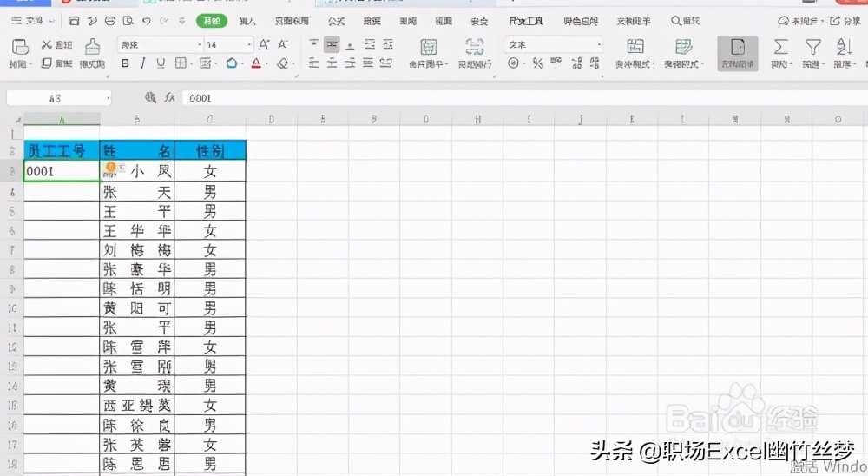Click the Paste icon
Screen dimensions: 868x476
[21, 47]
